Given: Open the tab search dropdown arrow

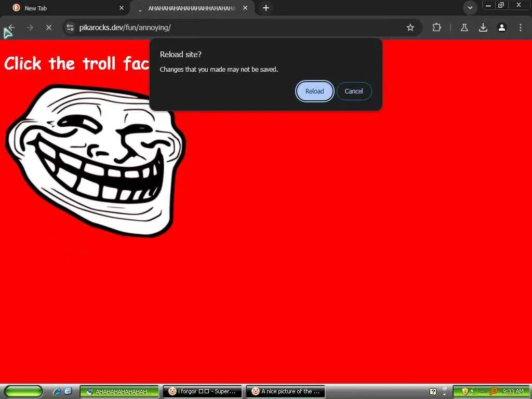Looking at the screenshot, I should pyautogui.click(x=470, y=8).
